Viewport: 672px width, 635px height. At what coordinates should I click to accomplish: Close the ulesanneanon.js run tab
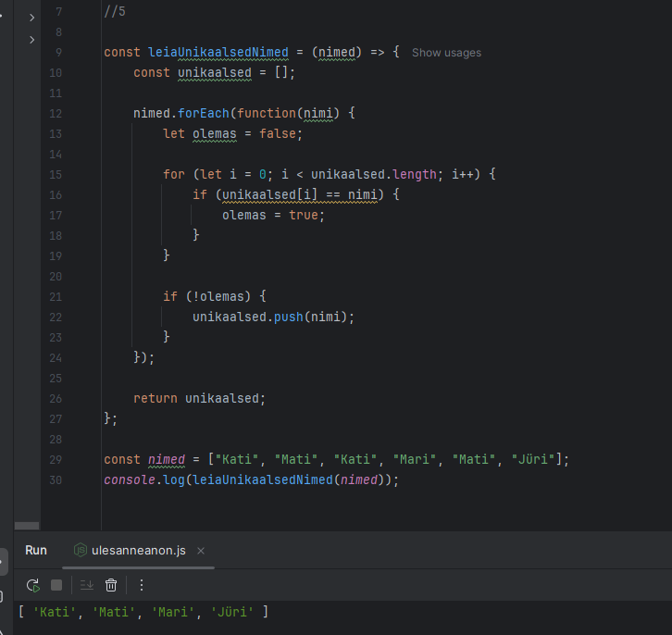[x=200, y=550]
